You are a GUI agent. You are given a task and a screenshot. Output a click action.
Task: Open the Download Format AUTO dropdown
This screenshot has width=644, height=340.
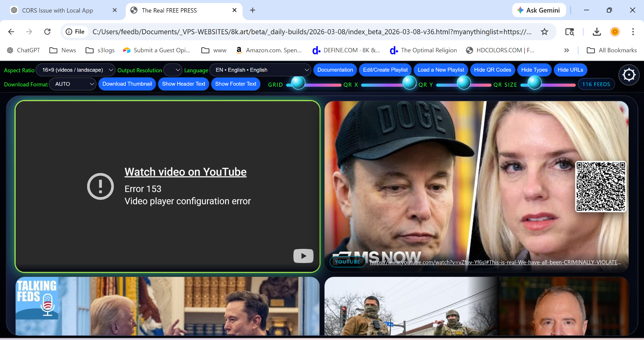coord(73,84)
